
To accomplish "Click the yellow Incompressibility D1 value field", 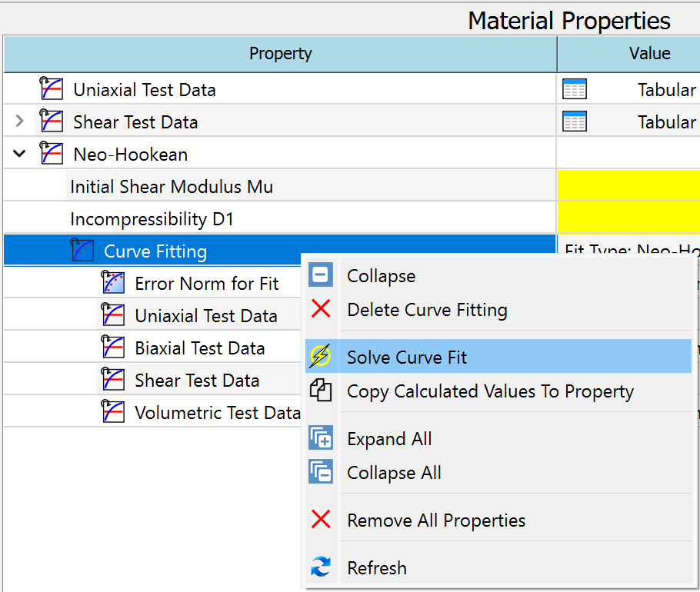I will coord(628,219).
